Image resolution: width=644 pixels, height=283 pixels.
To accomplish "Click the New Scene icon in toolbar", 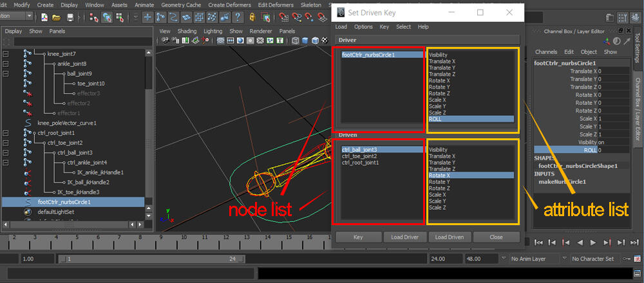I will click(44, 17).
